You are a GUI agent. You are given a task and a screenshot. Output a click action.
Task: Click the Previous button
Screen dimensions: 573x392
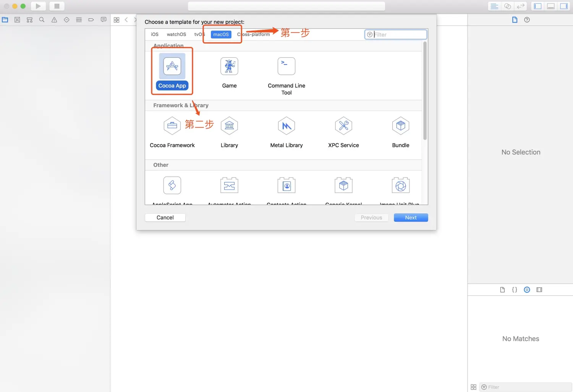coord(371,218)
